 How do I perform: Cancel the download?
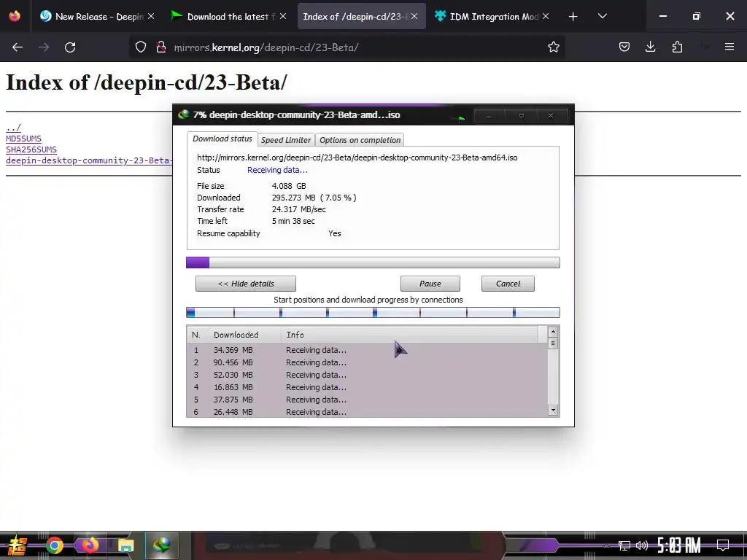508,284
